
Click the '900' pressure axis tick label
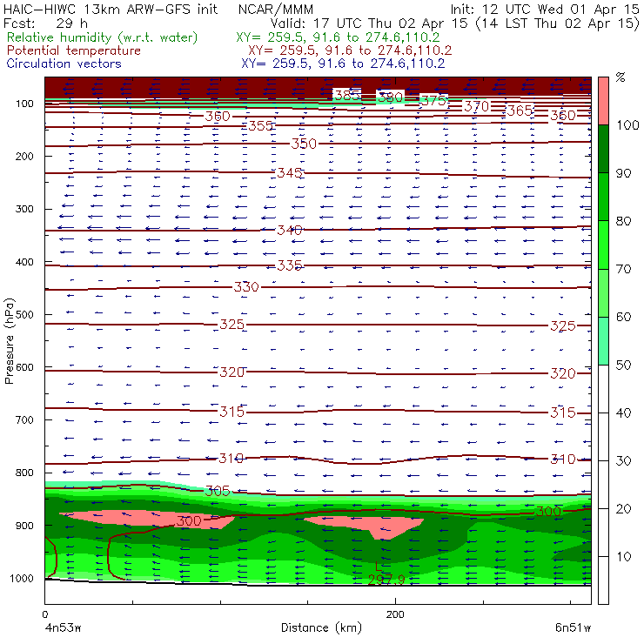tap(24, 526)
